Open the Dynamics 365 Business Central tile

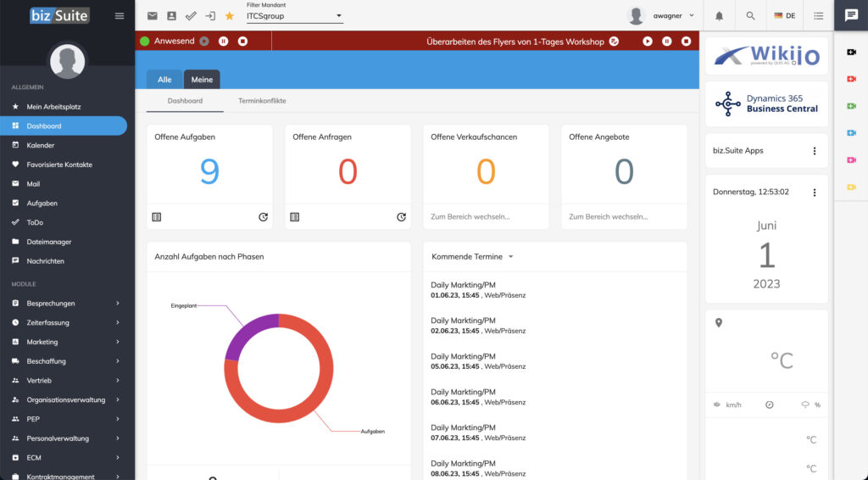(766, 103)
